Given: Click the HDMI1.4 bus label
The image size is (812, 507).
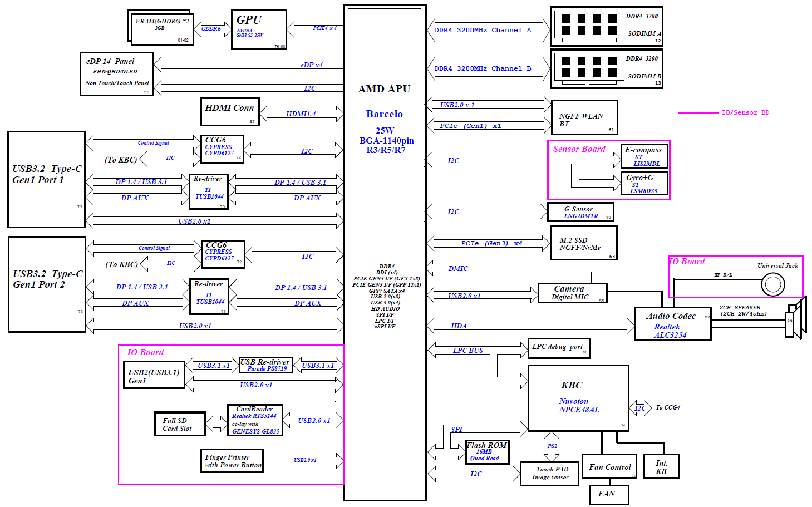Looking at the screenshot, I should click(301, 114).
